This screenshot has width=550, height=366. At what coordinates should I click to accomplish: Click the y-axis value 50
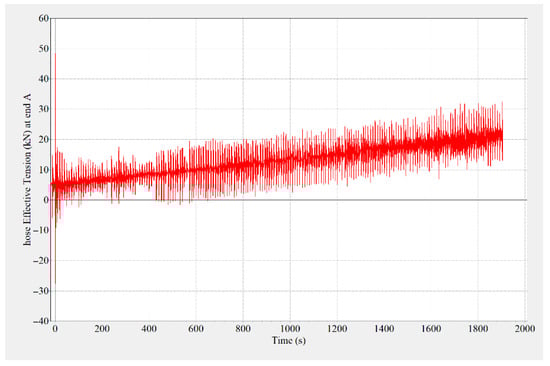pyautogui.click(x=44, y=48)
